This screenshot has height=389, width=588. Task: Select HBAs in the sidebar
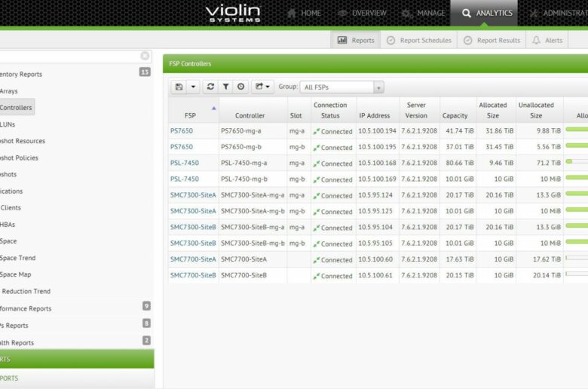(8, 225)
